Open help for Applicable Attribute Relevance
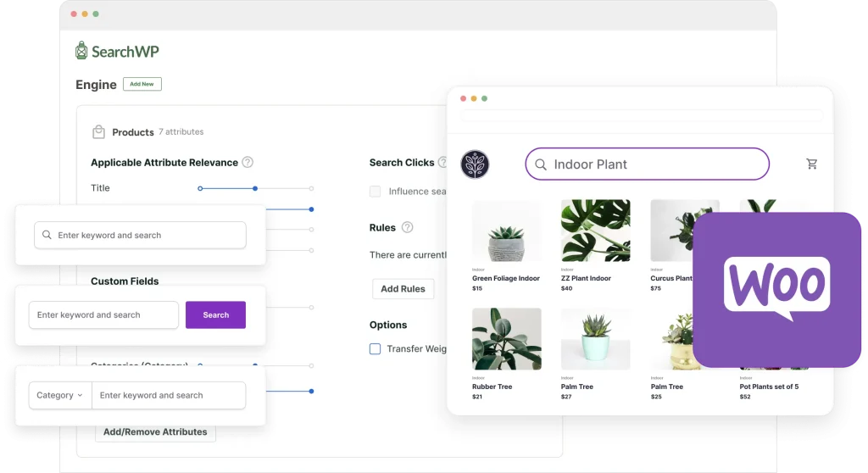 pos(248,162)
